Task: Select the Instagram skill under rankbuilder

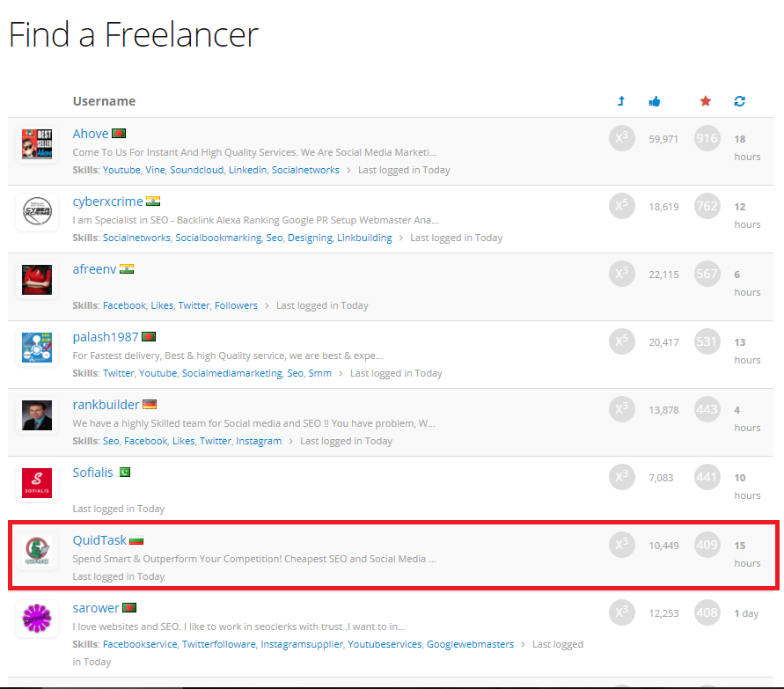Action: click(x=259, y=441)
